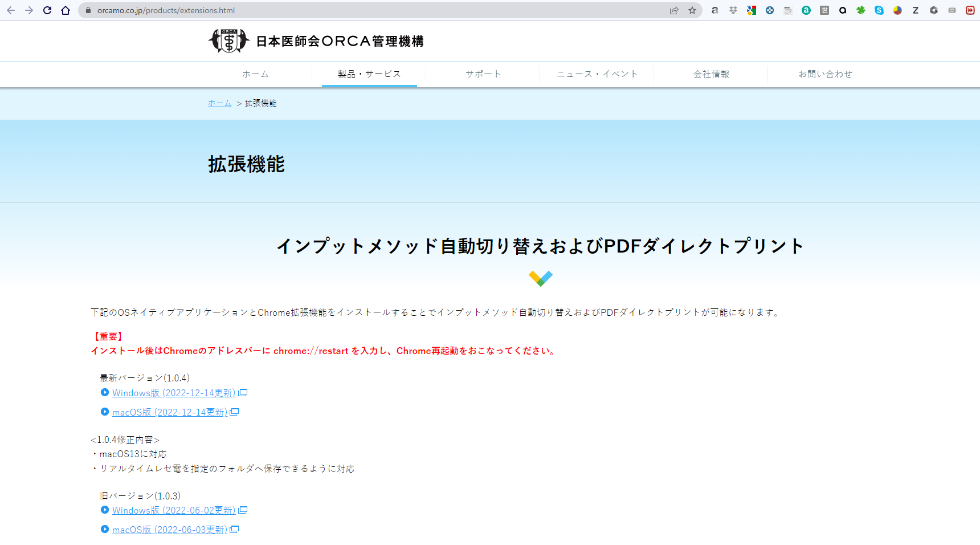Open the Amazon 'a' extension icon
The width and height of the screenshot is (980, 545).
point(715,10)
